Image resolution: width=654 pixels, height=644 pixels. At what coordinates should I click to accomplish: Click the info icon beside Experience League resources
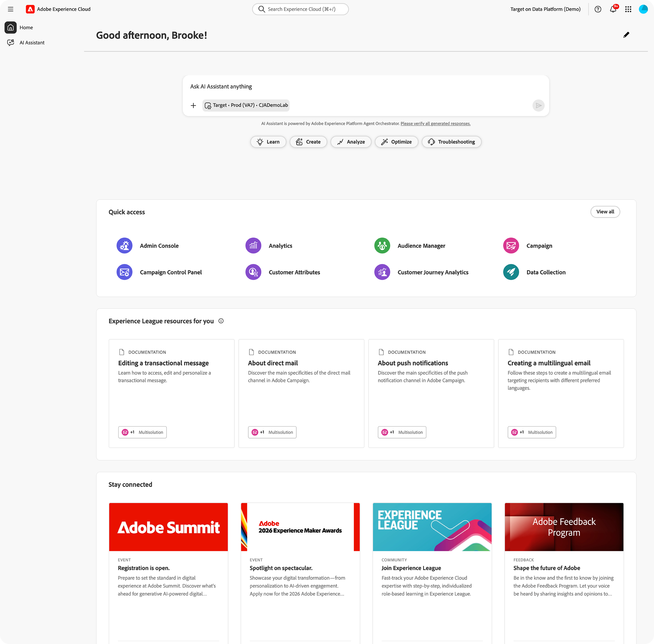click(x=221, y=321)
